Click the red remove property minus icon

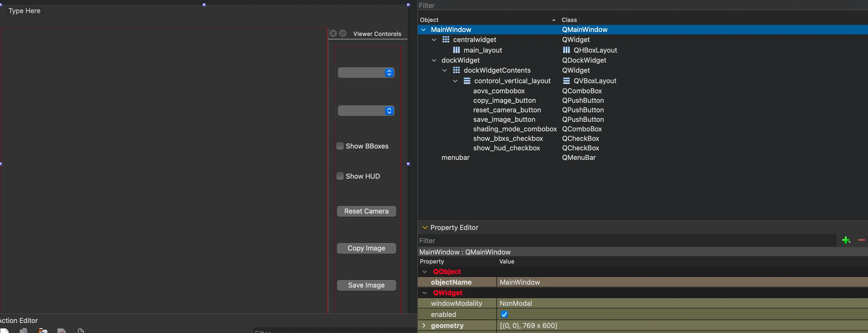[x=861, y=240]
